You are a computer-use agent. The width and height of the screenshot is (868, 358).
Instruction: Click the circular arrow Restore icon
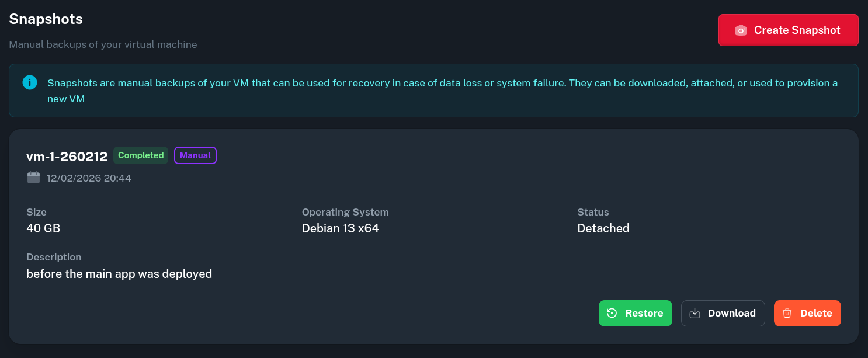click(612, 313)
